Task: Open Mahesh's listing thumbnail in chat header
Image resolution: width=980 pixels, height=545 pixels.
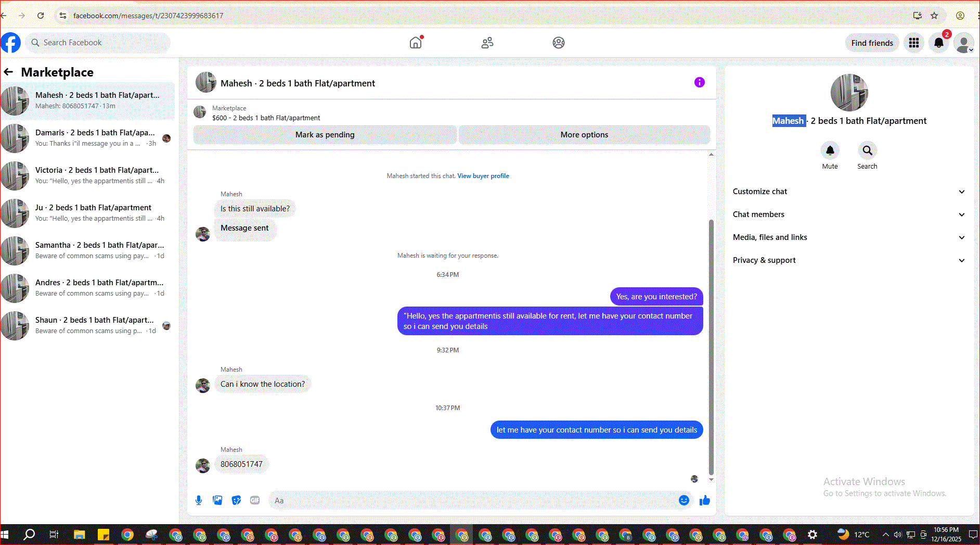Action: tap(206, 82)
